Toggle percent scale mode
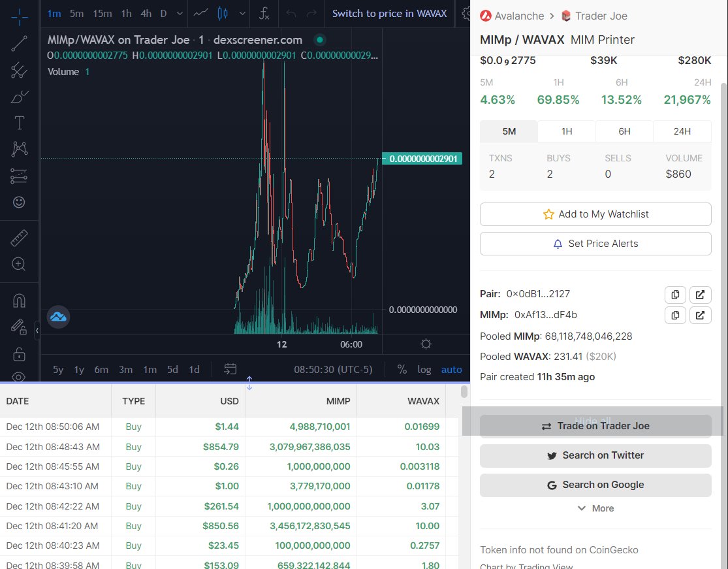The image size is (728, 569). (x=402, y=370)
